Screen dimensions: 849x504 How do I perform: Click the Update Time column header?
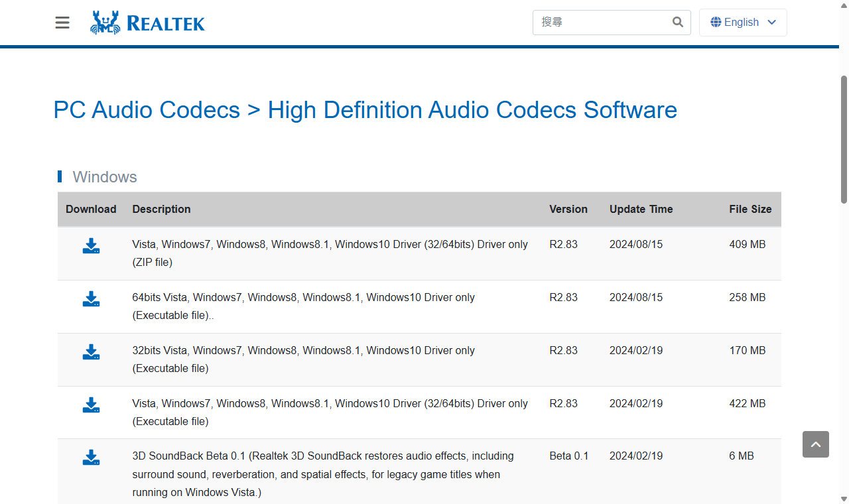pyautogui.click(x=641, y=209)
